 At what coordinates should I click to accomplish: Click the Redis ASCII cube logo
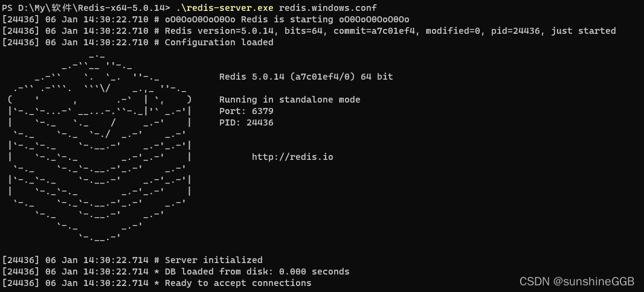coord(100,145)
